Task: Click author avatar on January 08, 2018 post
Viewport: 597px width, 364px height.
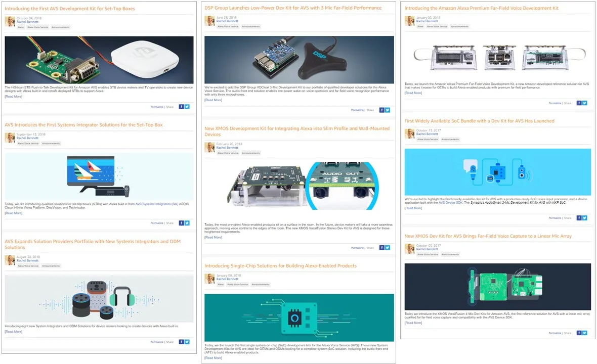Action: pos(209,279)
